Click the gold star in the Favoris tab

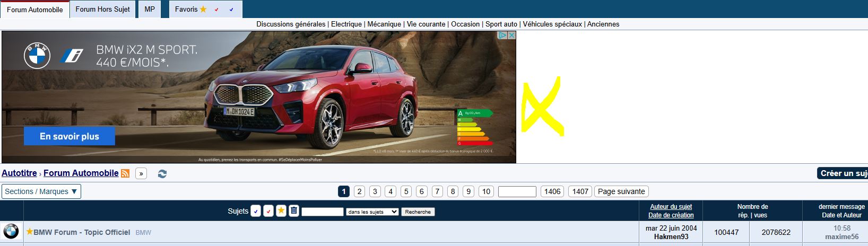click(203, 10)
